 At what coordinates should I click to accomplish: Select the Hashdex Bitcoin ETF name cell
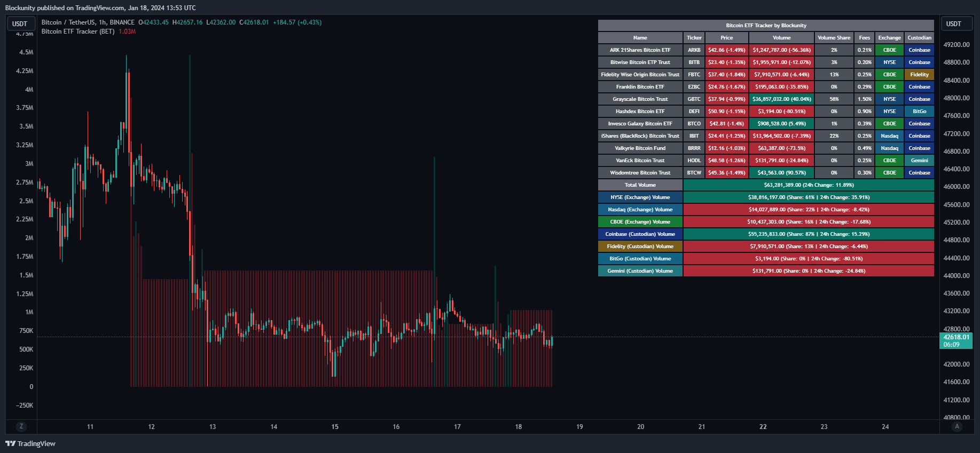coord(640,112)
